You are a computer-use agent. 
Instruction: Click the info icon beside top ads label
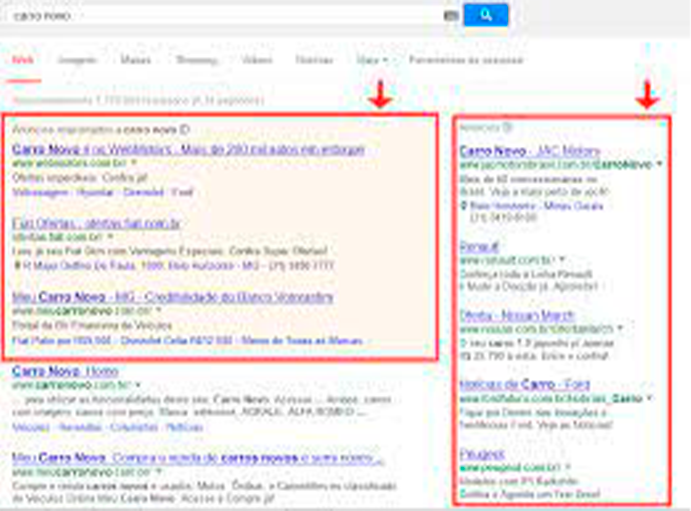pyautogui.click(x=184, y=130)
